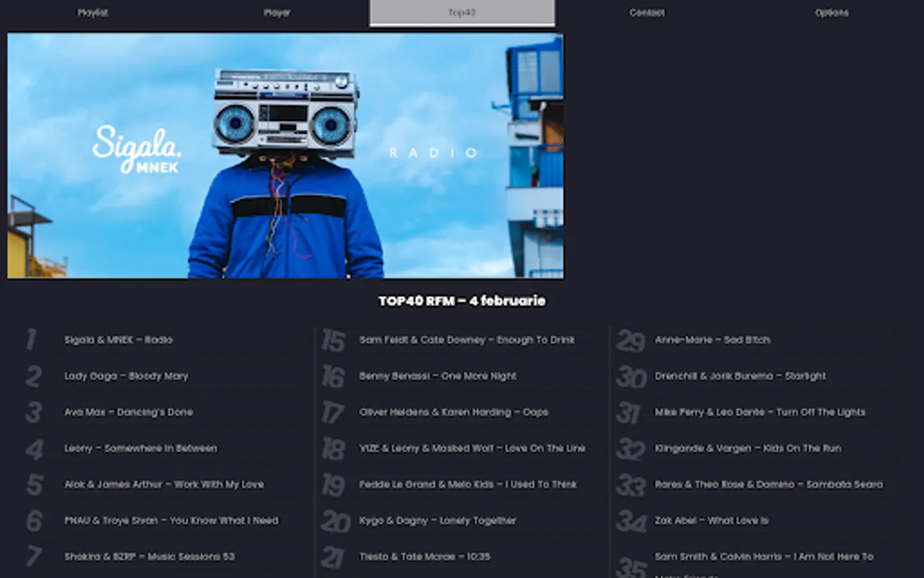This screenshot has height=578, width=924.
Task: Select Alok & James Arthur – Work With My Love
Action: (x=164, y=484)
